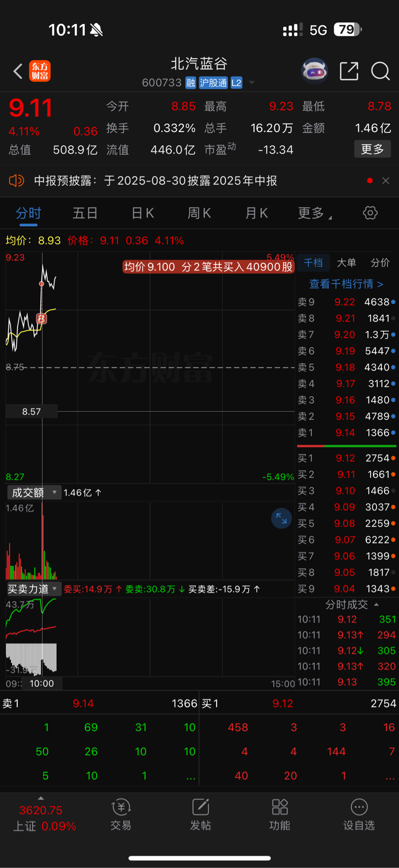Tap the 10:00 crosshair time label
Image resolution: width=399 pixels, height=868 pixels.
click(42, 683)
